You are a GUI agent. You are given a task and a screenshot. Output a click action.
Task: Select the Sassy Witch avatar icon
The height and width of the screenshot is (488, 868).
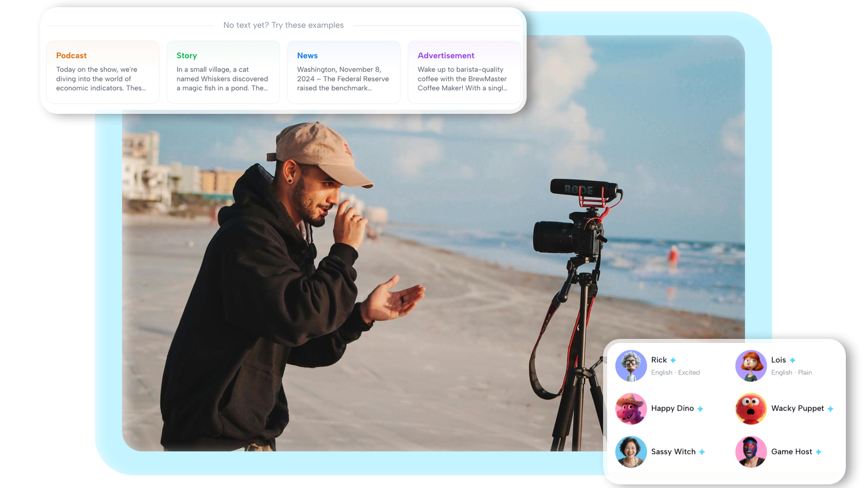pos(631,451)
